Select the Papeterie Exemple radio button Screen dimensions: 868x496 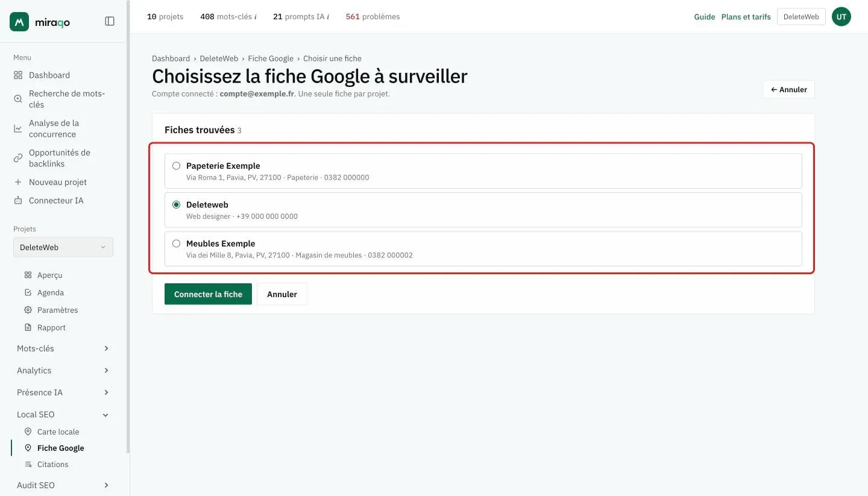pos(177,166)
